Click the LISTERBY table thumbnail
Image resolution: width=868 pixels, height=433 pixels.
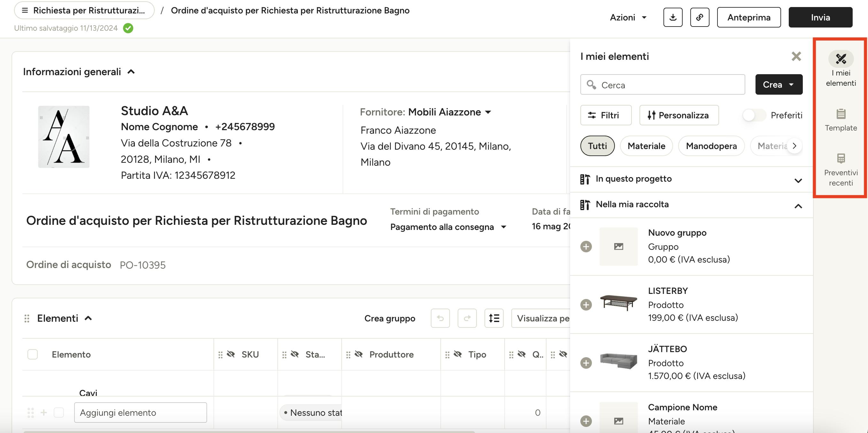pyautogui.click(x=618, y=303)
